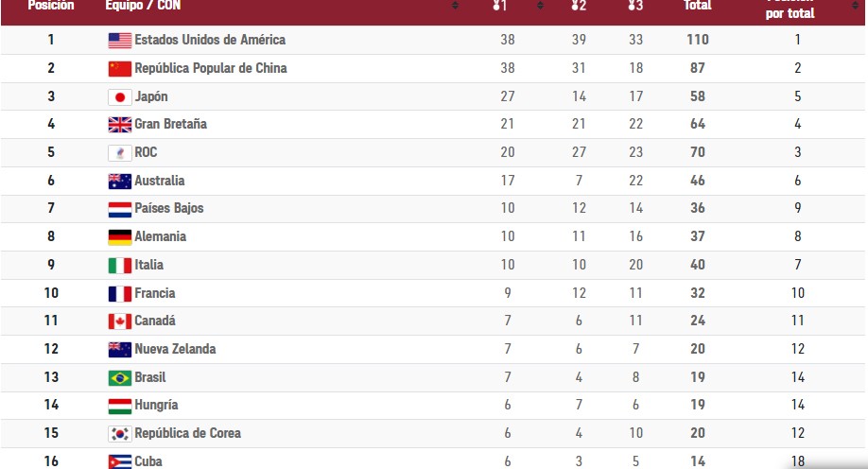Select the Nueva Zelanda team name
This screenshot has height=469, width=868.
click(x=175, y=349)
